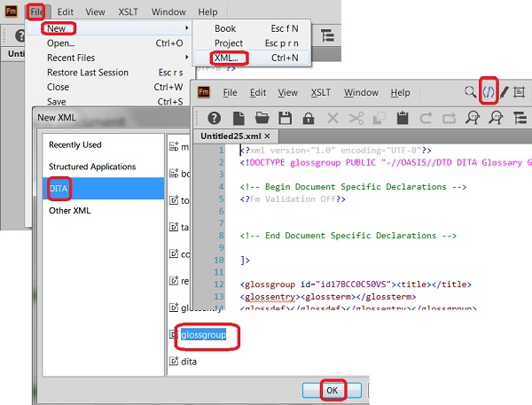Select XML... in the New submenu
The height and width of the screenshot is (405, 532).
tap(252, 58)
